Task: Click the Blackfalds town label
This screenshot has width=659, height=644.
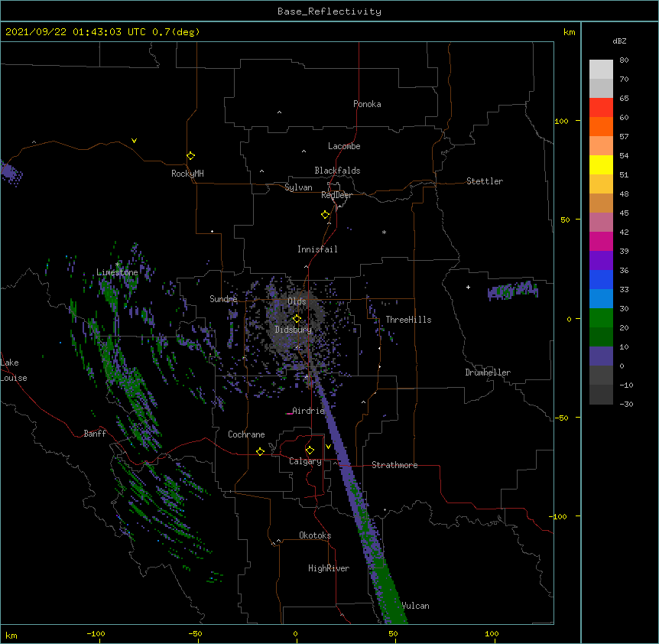Action: click(337, 171)
